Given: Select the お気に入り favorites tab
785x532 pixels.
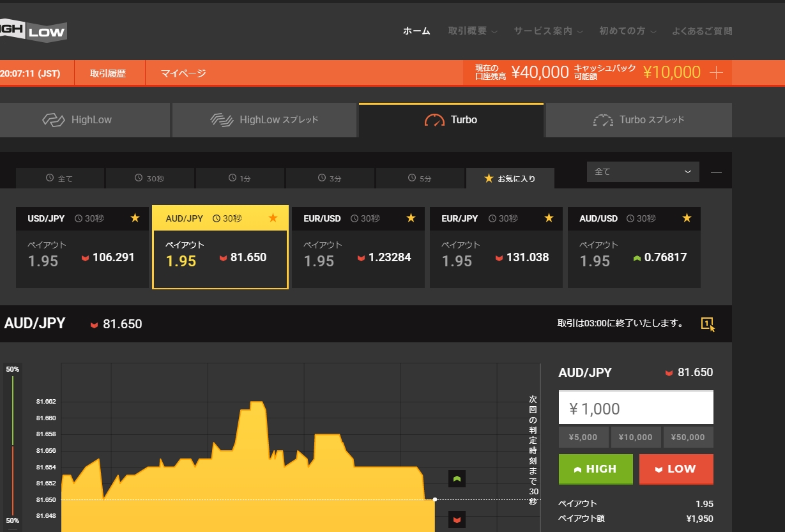Looking at the screenshot, I should [x=510, y=179].
